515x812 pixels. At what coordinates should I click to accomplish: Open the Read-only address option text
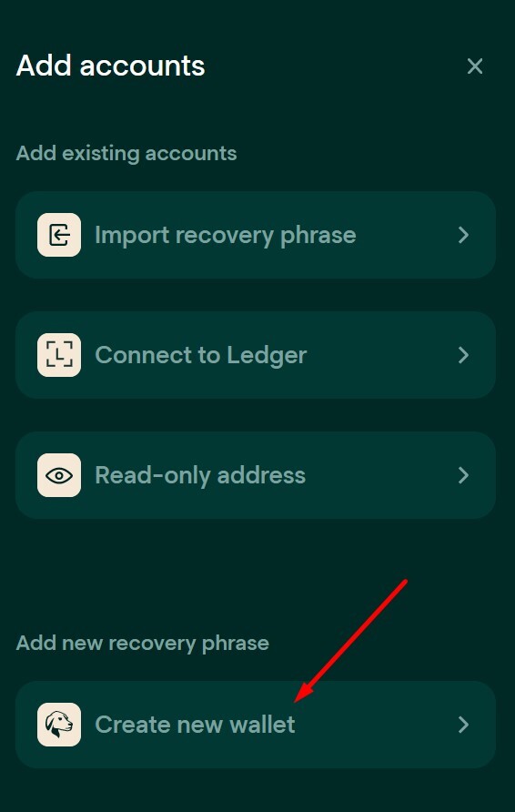coord(200,475)
